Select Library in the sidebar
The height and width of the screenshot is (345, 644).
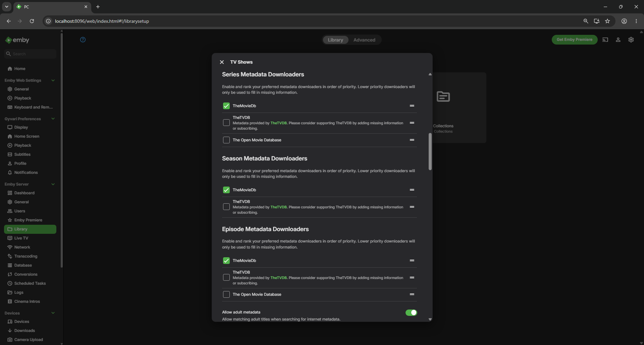(x=30, y=229)
